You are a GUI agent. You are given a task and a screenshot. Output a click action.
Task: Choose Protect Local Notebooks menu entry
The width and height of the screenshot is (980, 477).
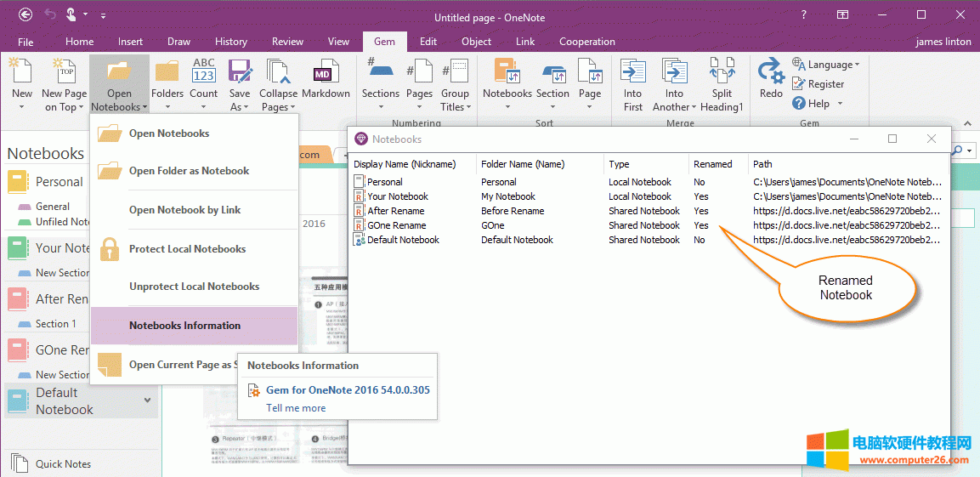point(187,249)
